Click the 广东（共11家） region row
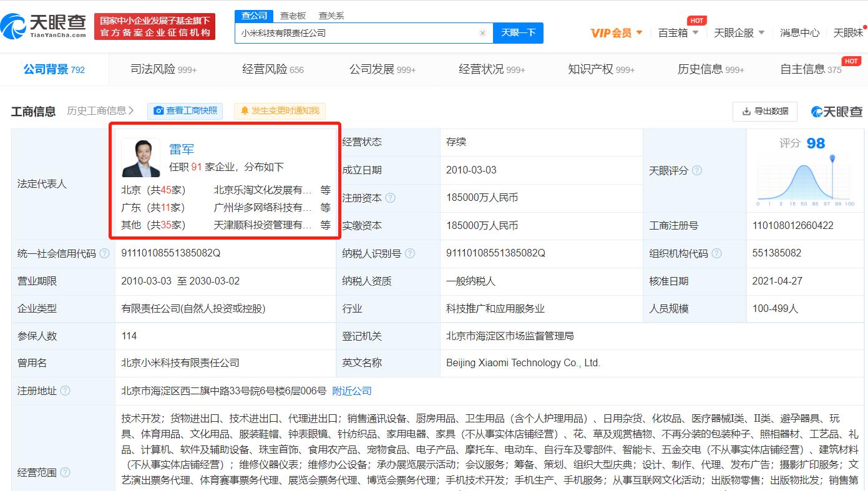The width and height of the screenshot is (868, 491). click(153, 208)
